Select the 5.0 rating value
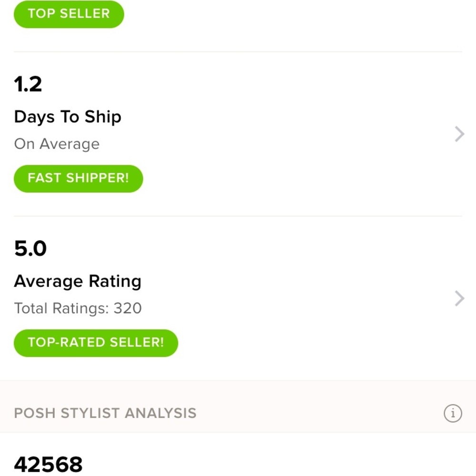476x476 pixels. pos(30,248)
